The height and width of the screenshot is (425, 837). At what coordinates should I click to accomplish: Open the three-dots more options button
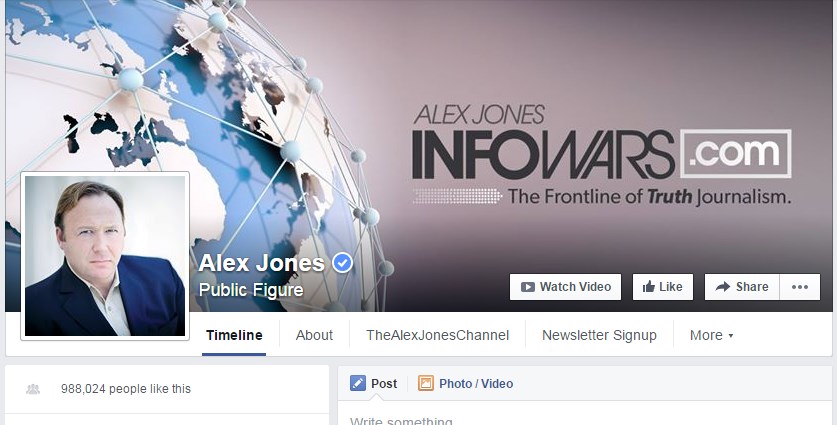pos(800,287)
